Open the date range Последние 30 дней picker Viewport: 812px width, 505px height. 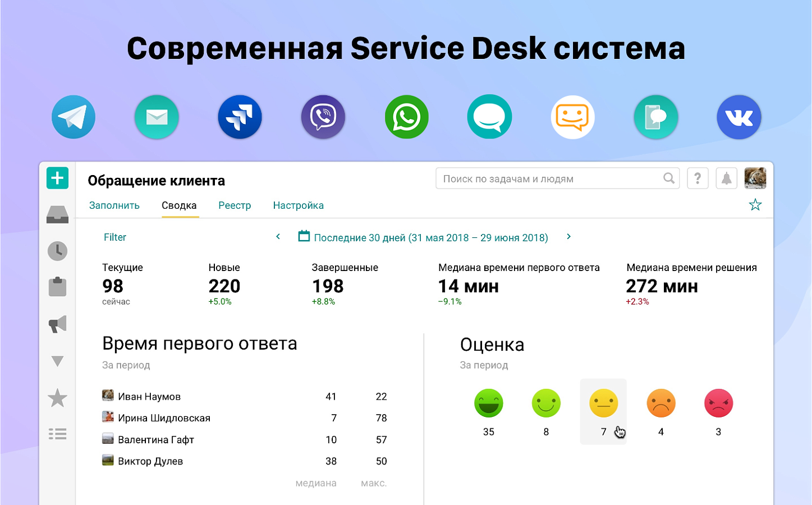point(431,237)
